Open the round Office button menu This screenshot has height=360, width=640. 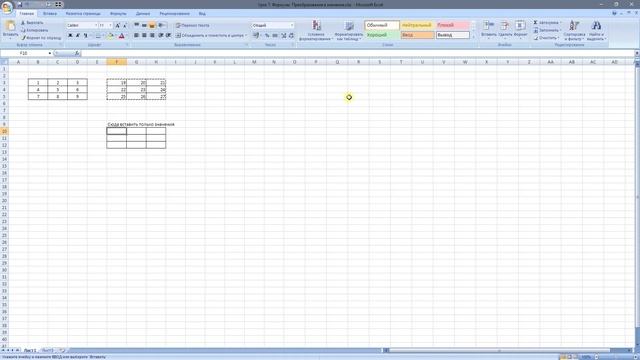7,7
